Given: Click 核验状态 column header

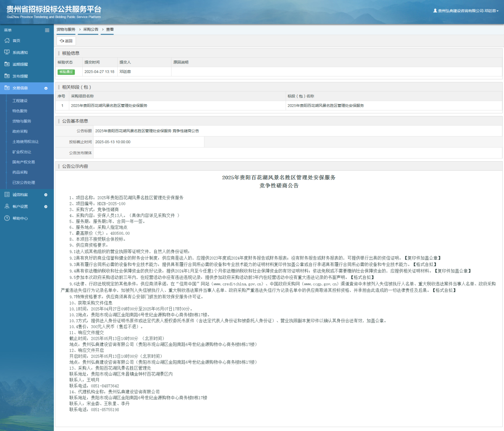Looking at the screenshot, I should 65,62.
